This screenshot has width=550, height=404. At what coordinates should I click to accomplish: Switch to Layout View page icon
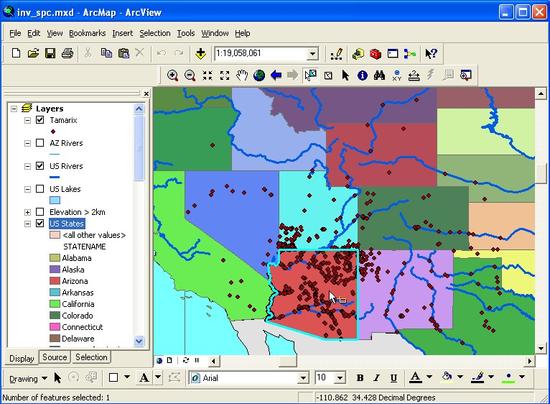[x=169, y=360]
